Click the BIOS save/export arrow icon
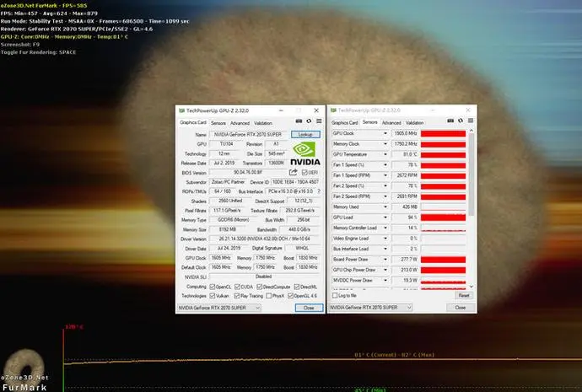This screenshot has width=582, height=392. 294,172
